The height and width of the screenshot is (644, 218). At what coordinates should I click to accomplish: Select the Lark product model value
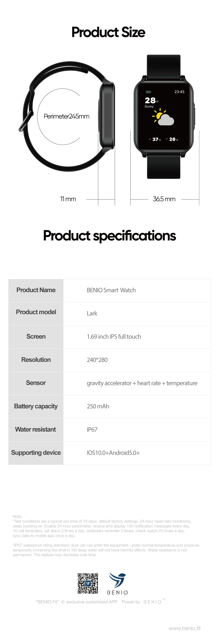[x=92, y=313]
